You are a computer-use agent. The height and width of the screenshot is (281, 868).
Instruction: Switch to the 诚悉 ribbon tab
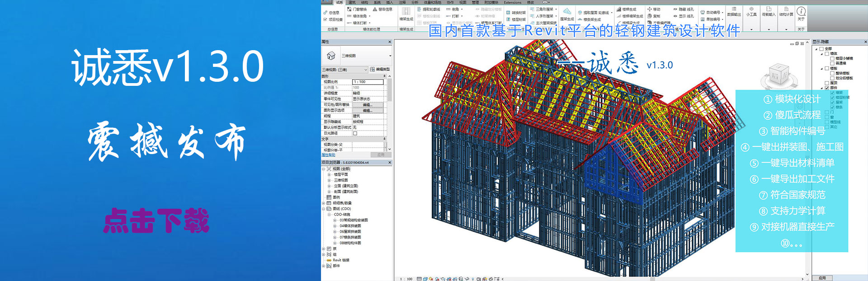(340, 2)
